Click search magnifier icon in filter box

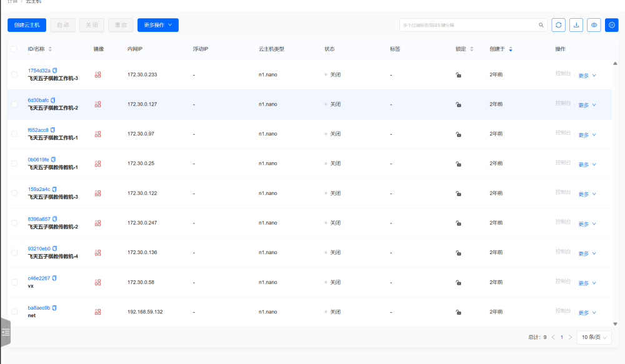pyautogui.click(x=541, y=25)
